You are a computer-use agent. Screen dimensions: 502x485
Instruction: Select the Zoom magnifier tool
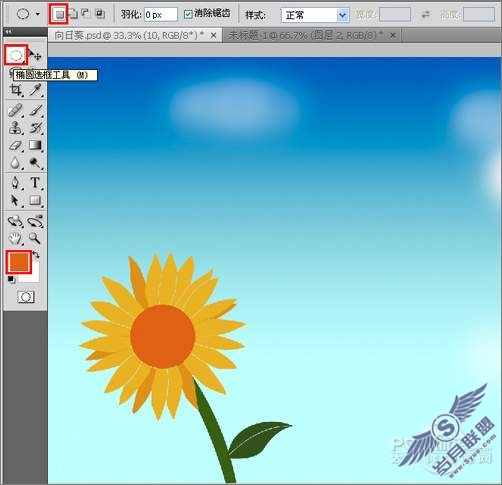click(35, 238)
